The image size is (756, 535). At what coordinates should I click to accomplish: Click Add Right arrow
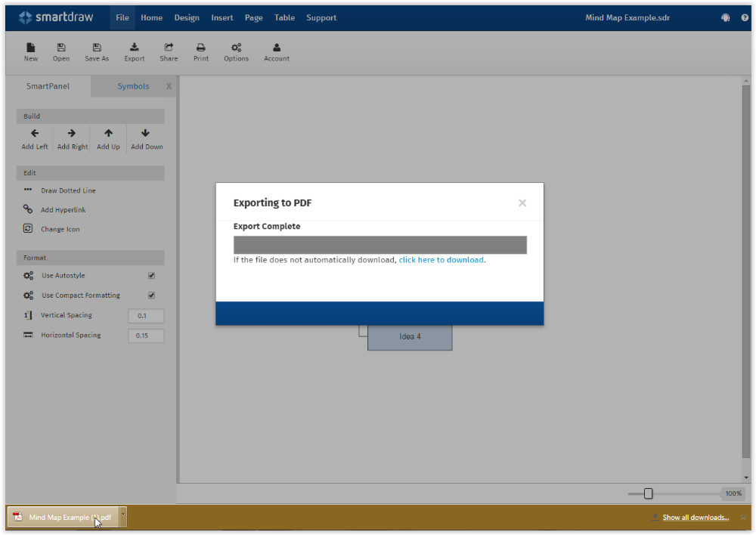72,133
